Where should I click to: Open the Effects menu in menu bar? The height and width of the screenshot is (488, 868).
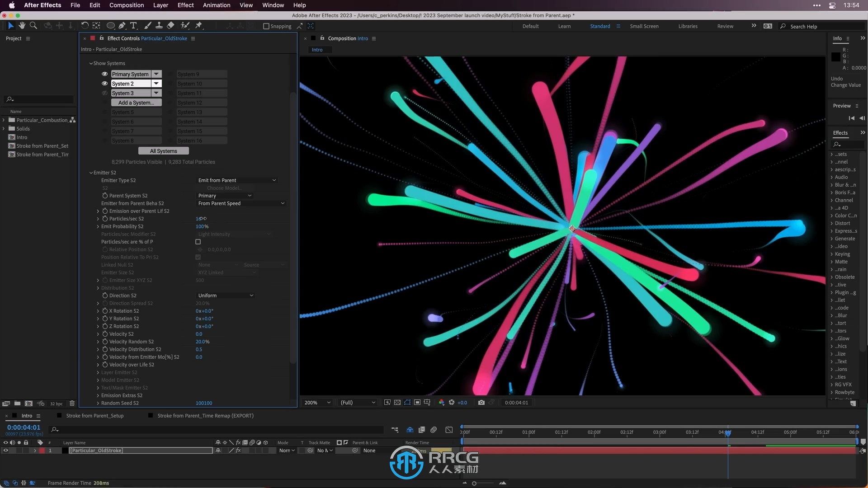pos(185,5)
